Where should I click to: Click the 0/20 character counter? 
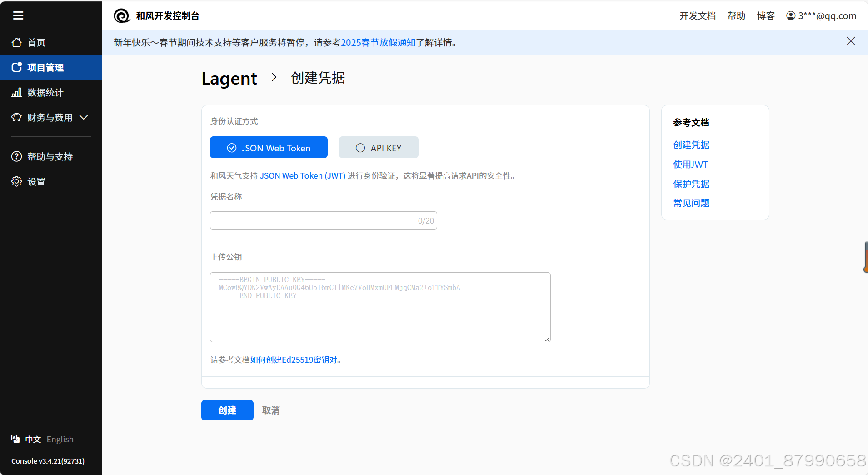point(426,220)
